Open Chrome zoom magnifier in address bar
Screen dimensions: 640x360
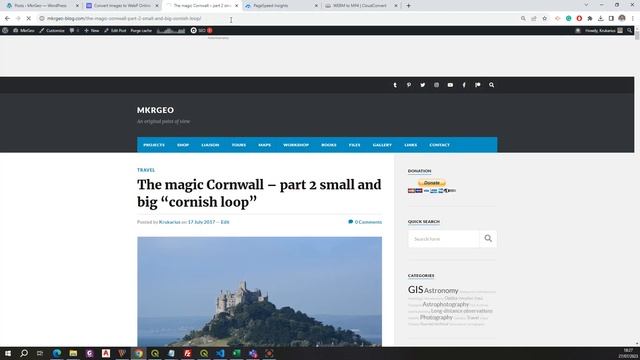(523, 18)
